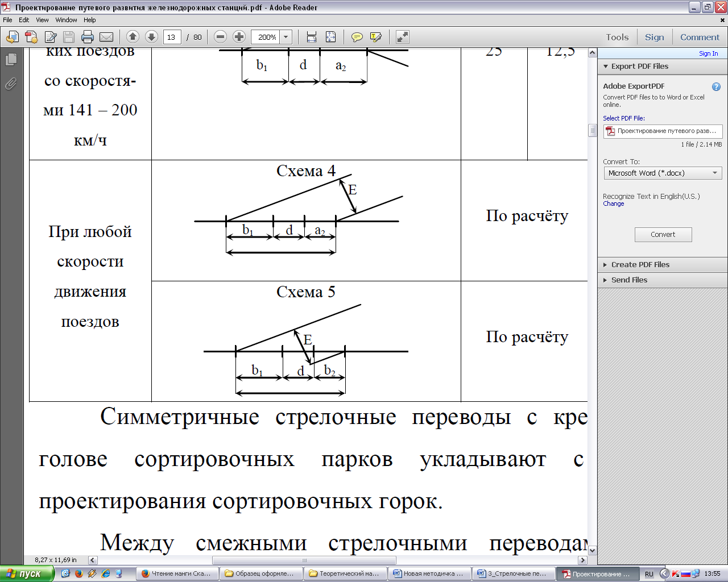This screenshot has width=728, height=582.
Task: Open the zoom level dropdown arrow
Action: click(286, 38)
